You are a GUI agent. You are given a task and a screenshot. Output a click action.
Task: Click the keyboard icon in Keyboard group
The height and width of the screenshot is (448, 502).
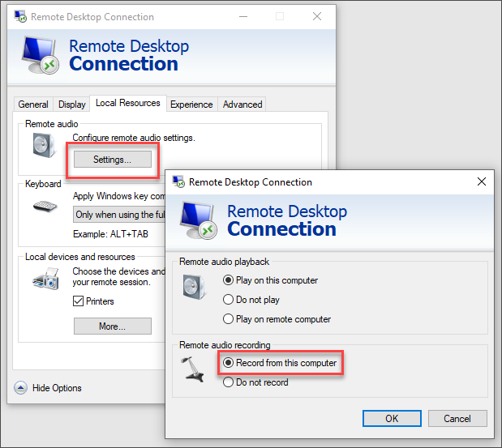(45, 207)
